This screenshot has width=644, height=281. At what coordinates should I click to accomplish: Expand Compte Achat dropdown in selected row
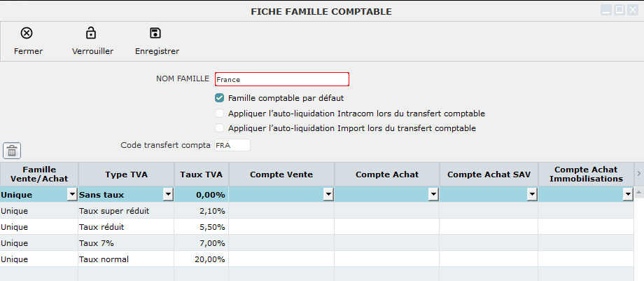pos(433,195)
